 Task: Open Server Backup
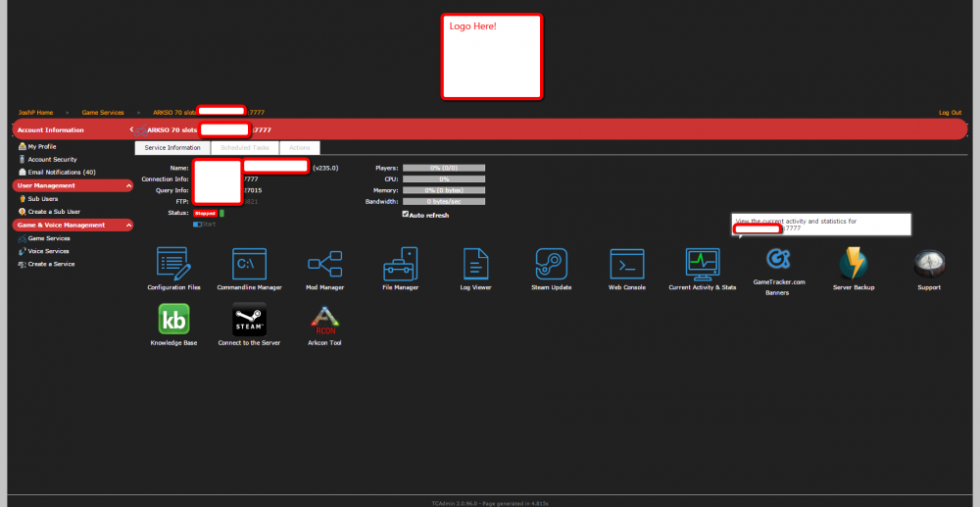[x=853, y=264]
